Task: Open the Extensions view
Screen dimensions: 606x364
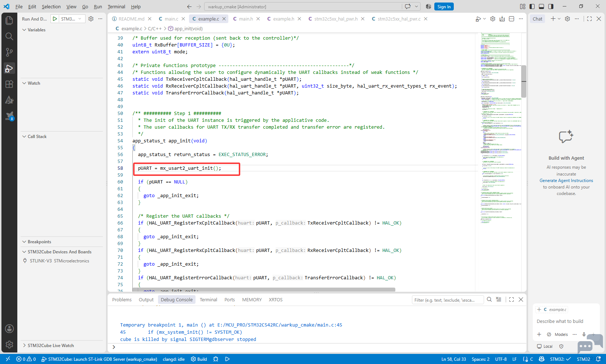Action: pyautogui.click(x=9, y=84)
